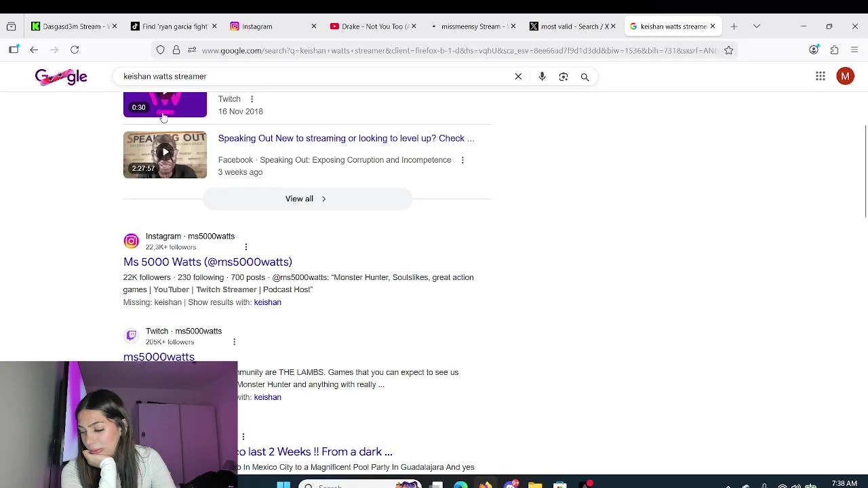The image size is (868, 488).
Task: Open 'Speaking Out New to streaming' video link
Action: tap(346, 138)
